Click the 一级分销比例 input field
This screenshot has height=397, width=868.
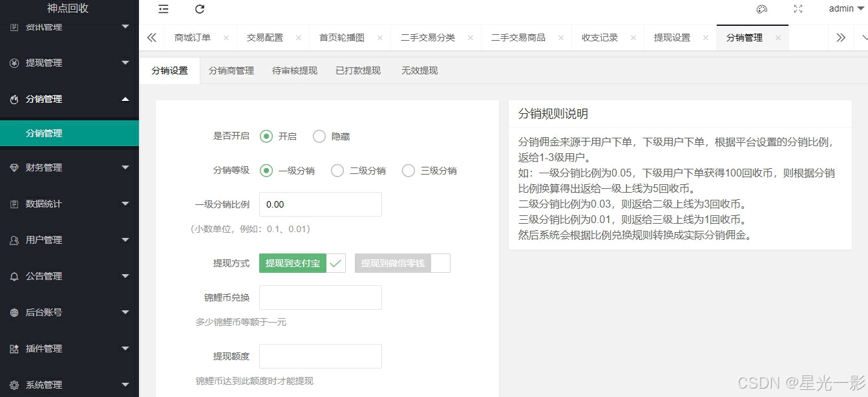(x=321, y=204)
